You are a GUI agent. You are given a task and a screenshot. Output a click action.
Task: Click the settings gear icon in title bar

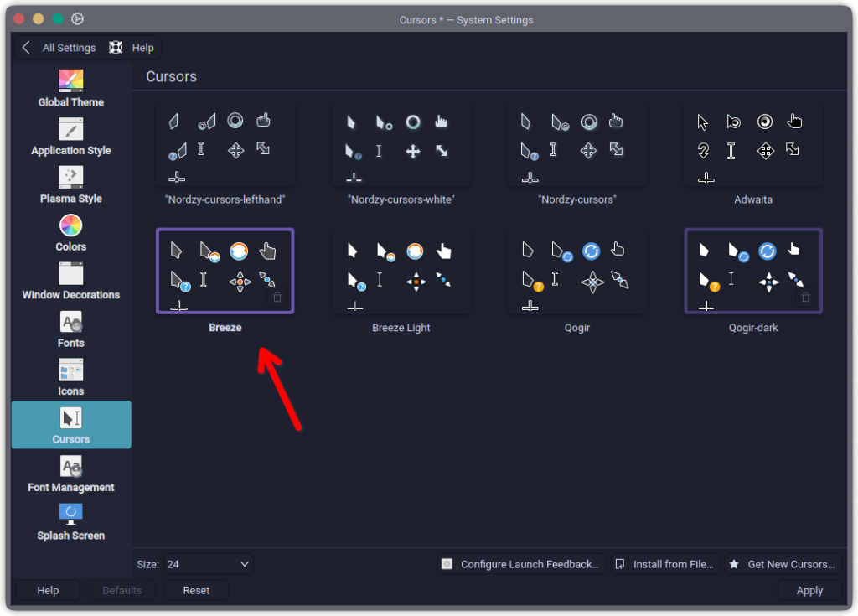point(77,18)
